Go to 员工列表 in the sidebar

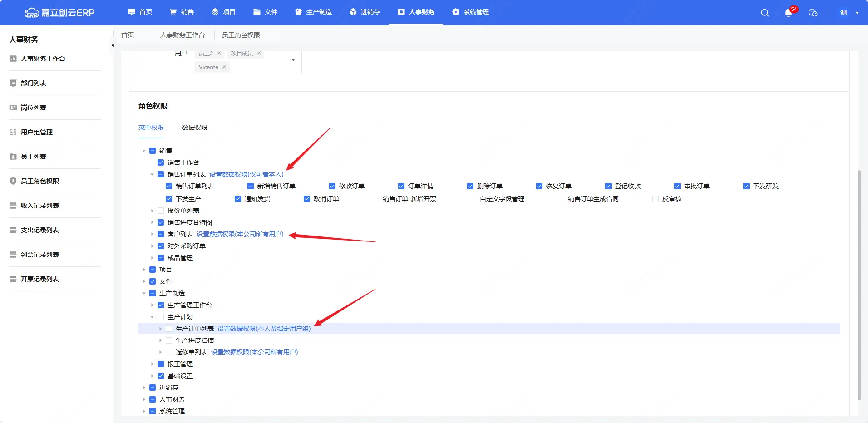tap(34, 157)
